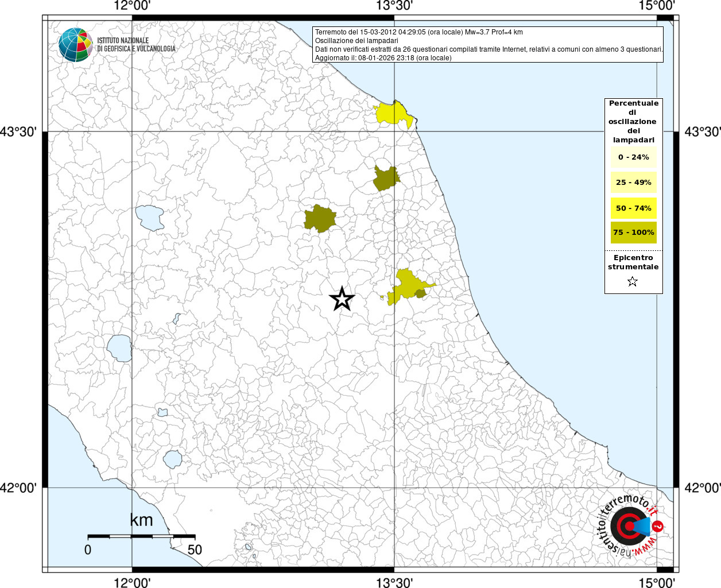
Task: Click the INGV globe logo
Action: (x=75, y=45)
